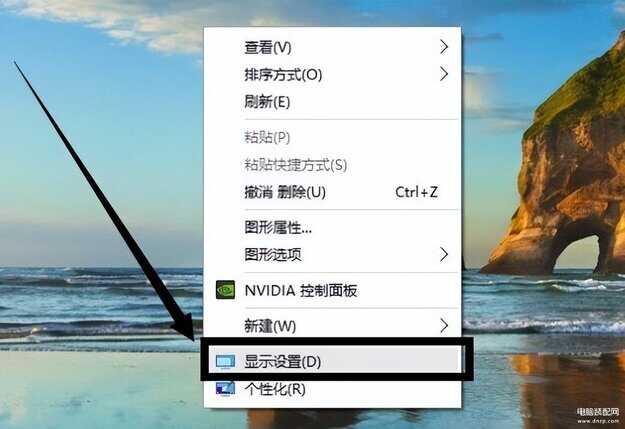Open 个性化(R) menu entry
The width and height of the screenshot is (625, 429).
point(332,389)
